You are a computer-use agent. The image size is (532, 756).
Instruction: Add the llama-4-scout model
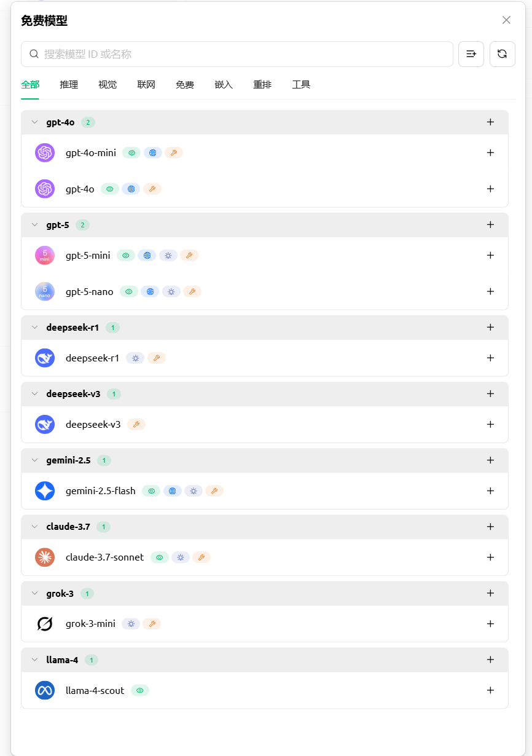(490, 690)
